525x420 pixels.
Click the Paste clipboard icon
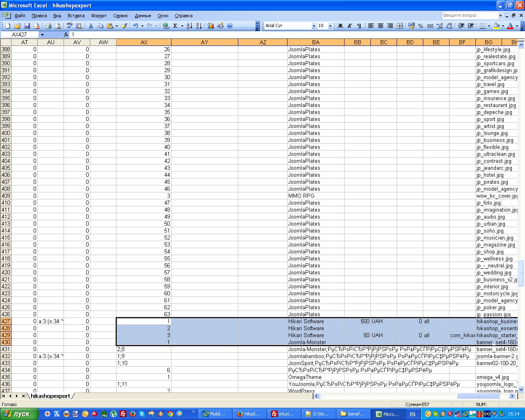[x=110, y=26]
